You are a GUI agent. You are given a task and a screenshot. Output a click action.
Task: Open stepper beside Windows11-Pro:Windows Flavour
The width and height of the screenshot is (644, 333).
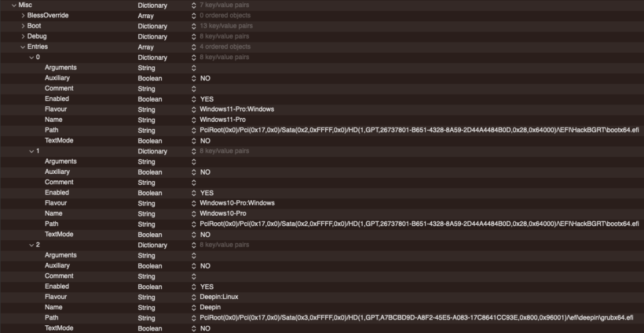[x=194, y=109]
